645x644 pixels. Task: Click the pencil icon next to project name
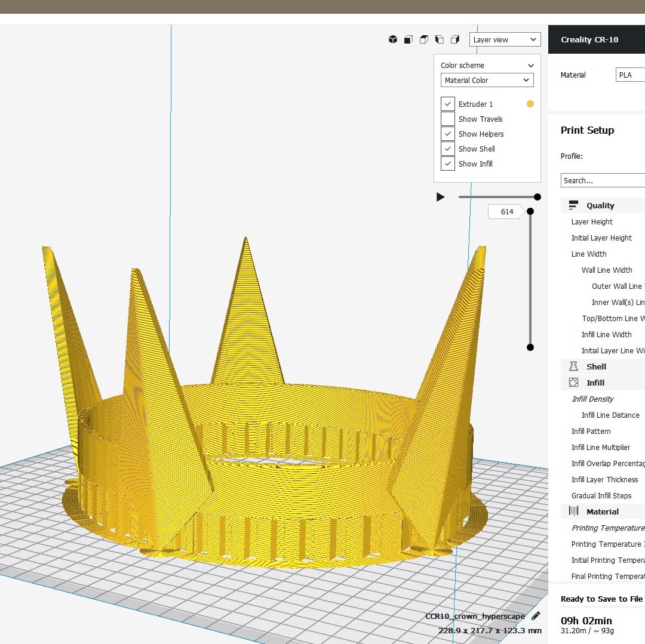coord(536,615)
